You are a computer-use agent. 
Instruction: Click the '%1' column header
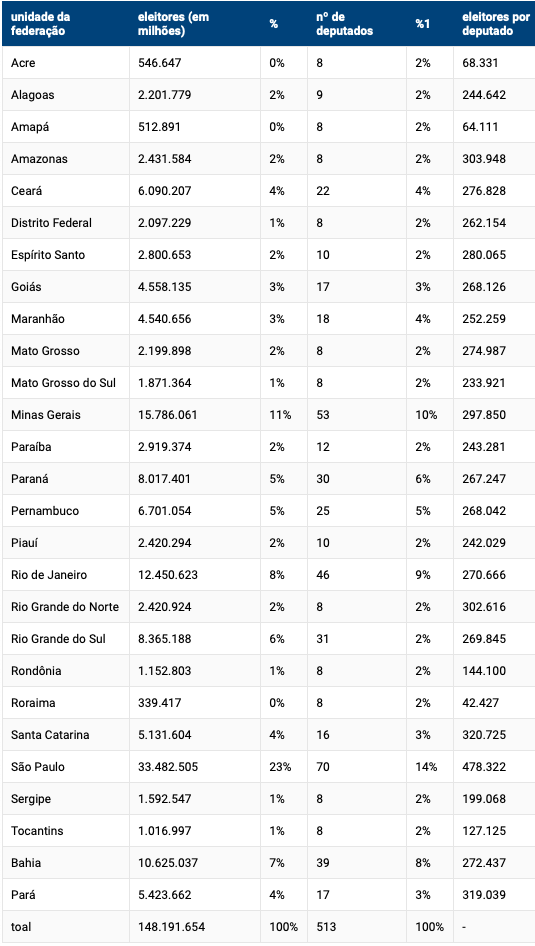[x=423, y=24]
